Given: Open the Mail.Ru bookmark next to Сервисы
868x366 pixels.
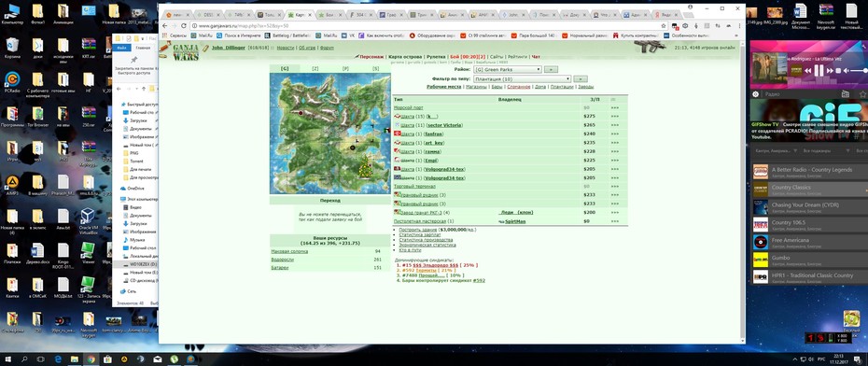Looking at the screenshot, I should click(x=202, y=35).
